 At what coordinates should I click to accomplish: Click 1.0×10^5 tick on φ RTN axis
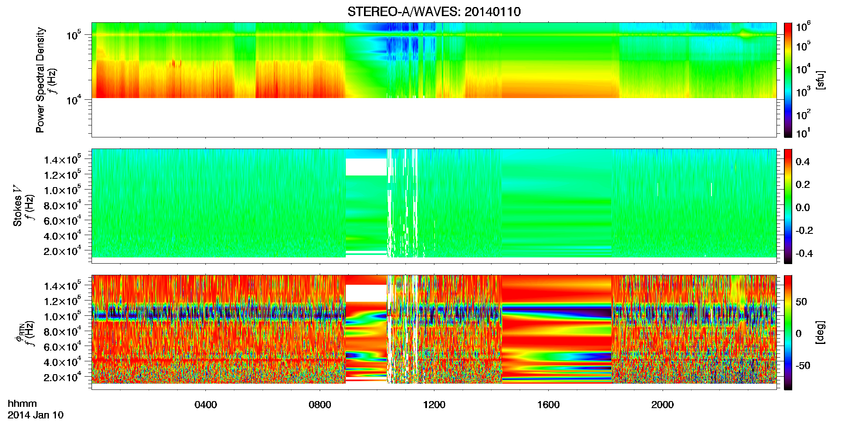point(62,316)
